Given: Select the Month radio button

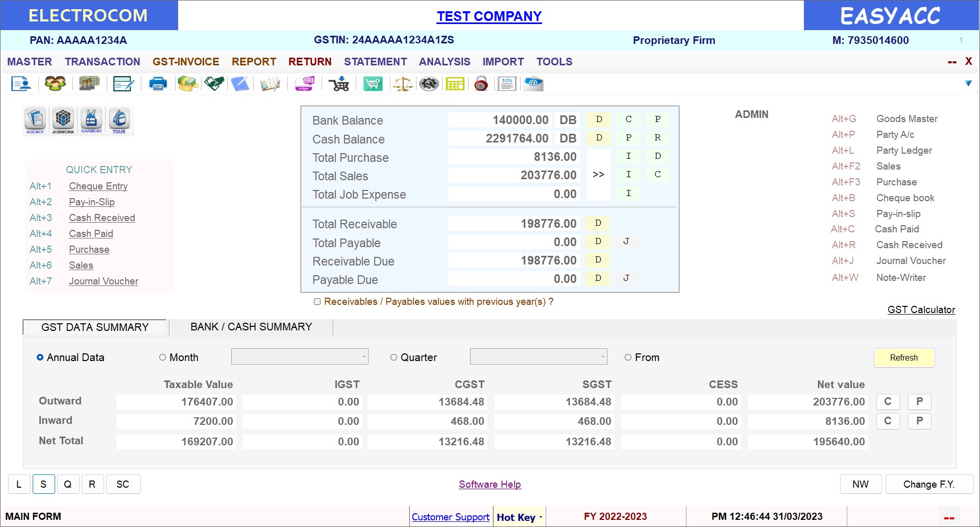Looking at the screenshot, I should pos(163,357).
